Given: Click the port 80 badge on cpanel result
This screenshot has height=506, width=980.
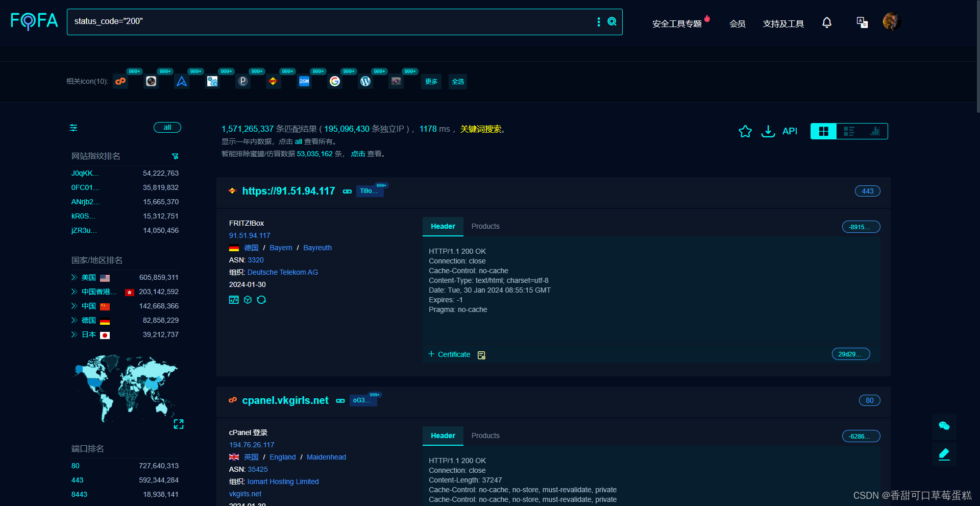Looking at the screenshot, I should coord(870,400).
